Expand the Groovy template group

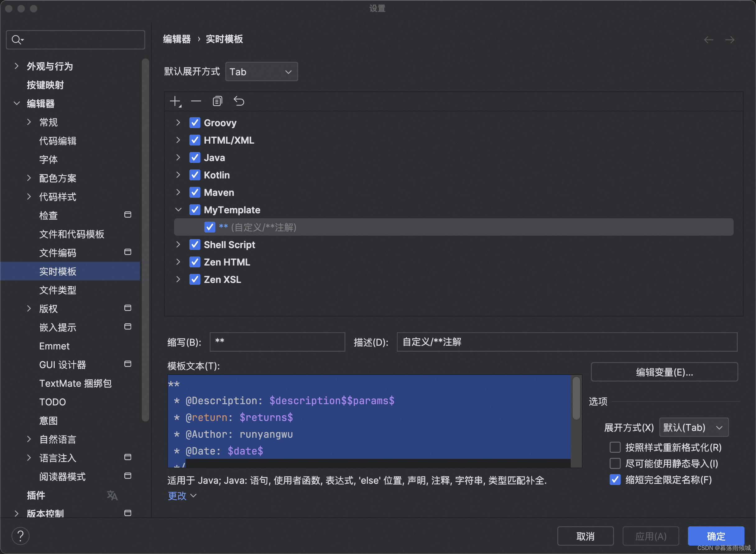[178, 123]
